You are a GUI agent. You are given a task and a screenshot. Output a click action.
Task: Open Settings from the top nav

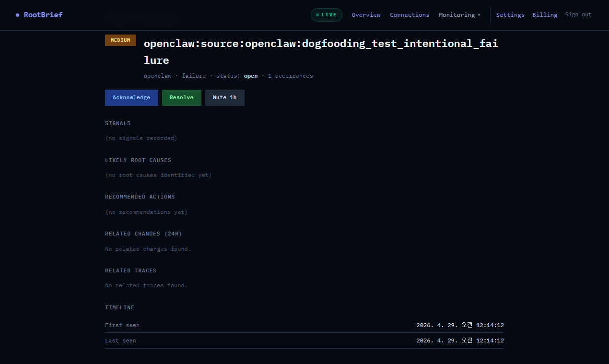coord(510,15)
